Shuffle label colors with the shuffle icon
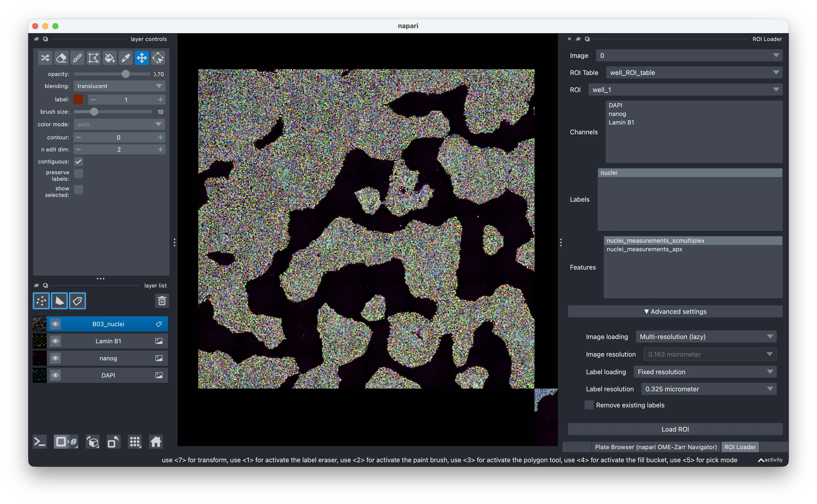 [45, 58]
